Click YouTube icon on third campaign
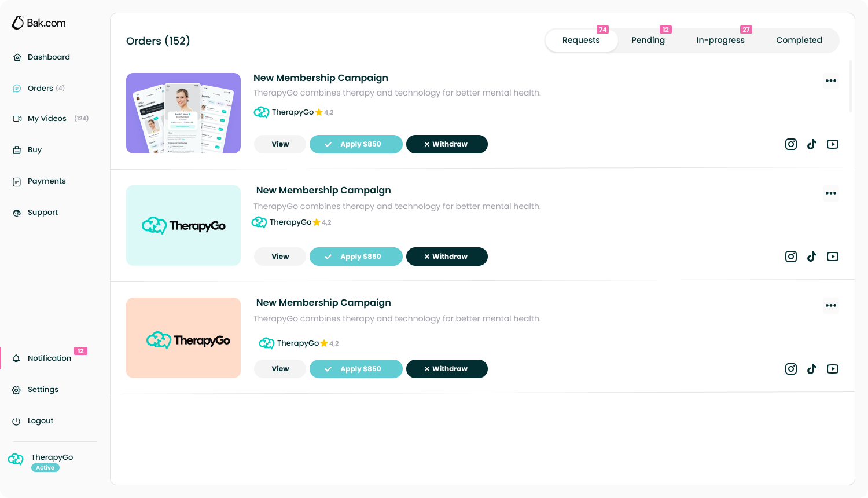This screenshot has width=868, height=498. pos(833,369)
